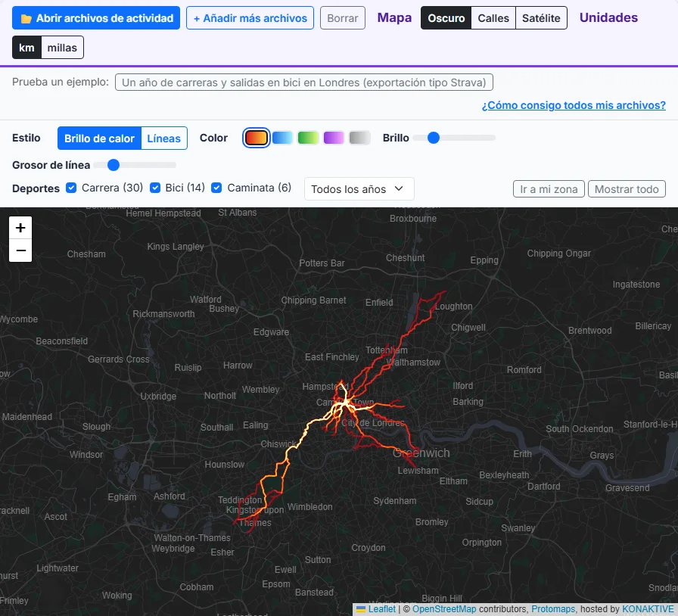
Task: Pick the orange-red color swatch
Action: pos(257,138)
